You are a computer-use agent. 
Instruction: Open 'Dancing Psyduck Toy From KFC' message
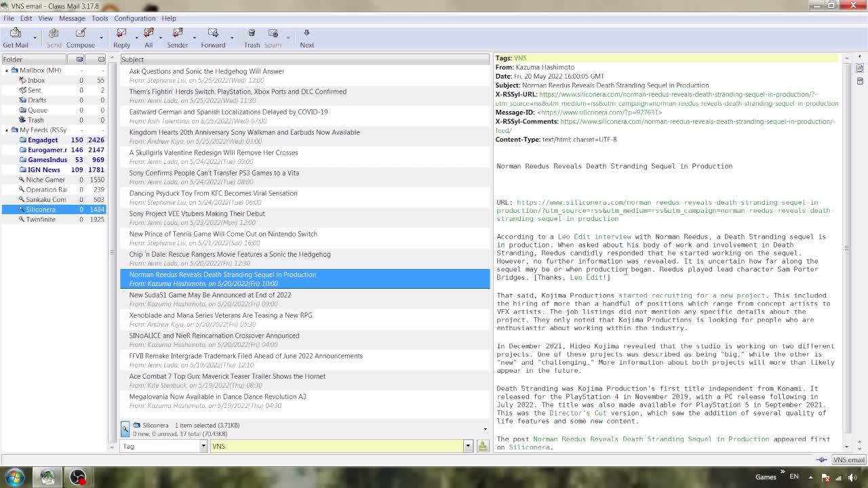point(305,198)
